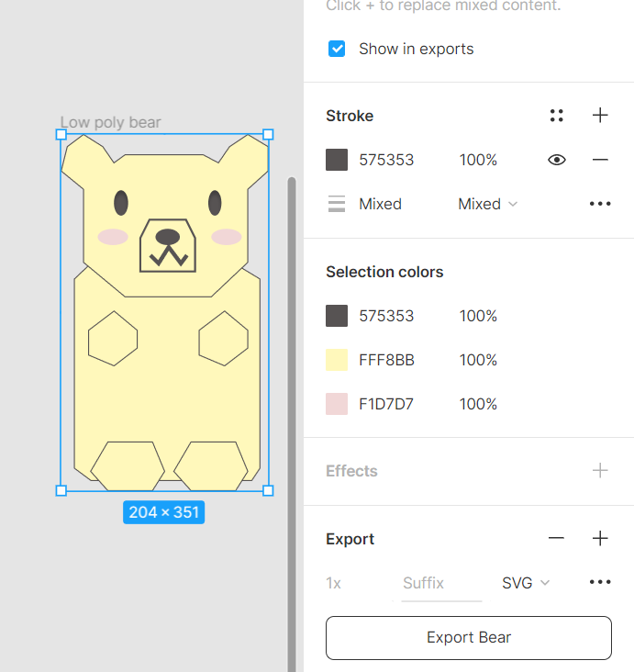The height and width of the screenshot is (672, 634).
Task: Add a new stroke with plus icon
Action: tap(600, 116)
